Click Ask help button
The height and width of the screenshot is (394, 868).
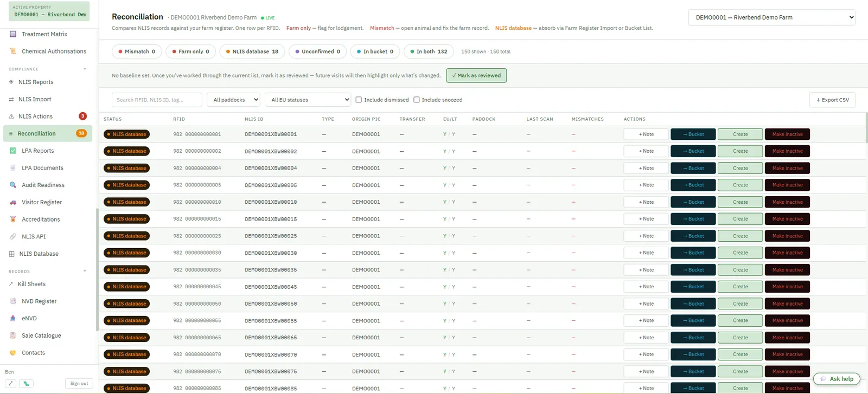(x=837, y=379)
